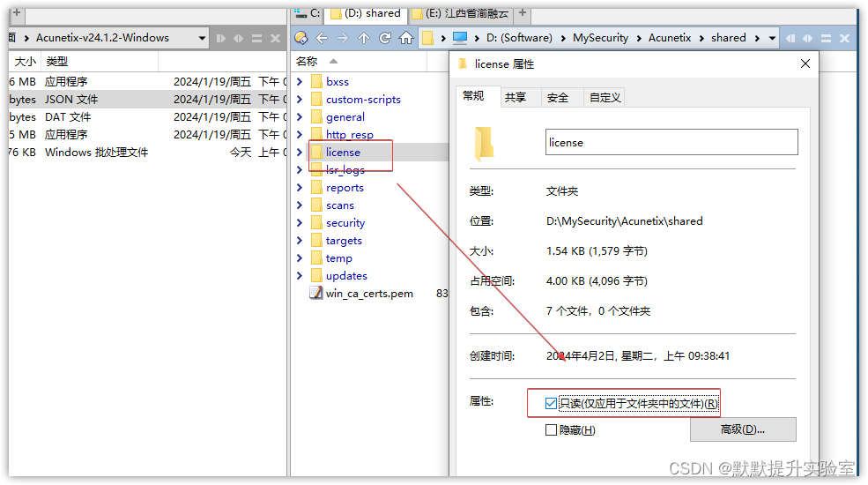
Task: Open advanced attributes button
Action: [743, 429]
